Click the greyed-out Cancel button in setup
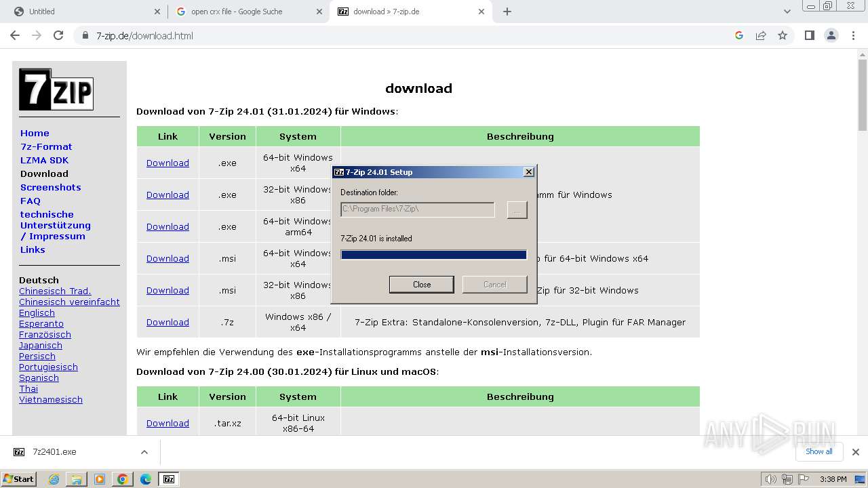This screenshot has height=488, width=868. (x=495, y=285)
